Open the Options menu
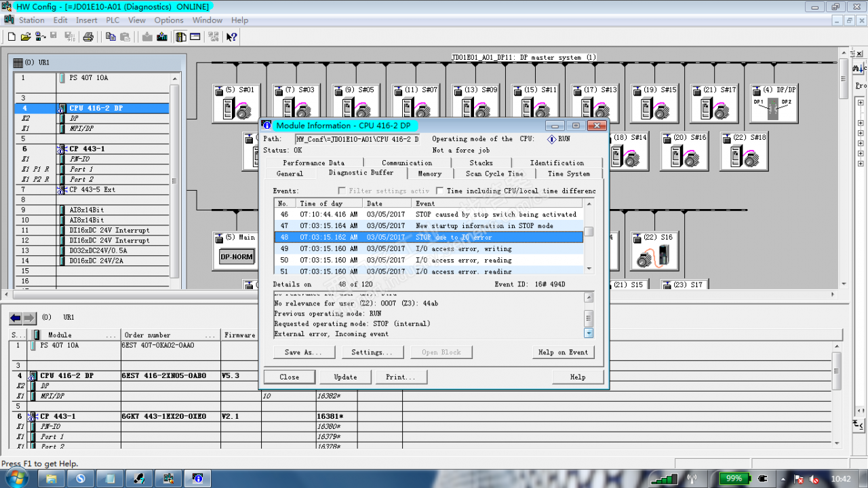Image resolution: width=868 pixels, height=488 pixels. 169,20
